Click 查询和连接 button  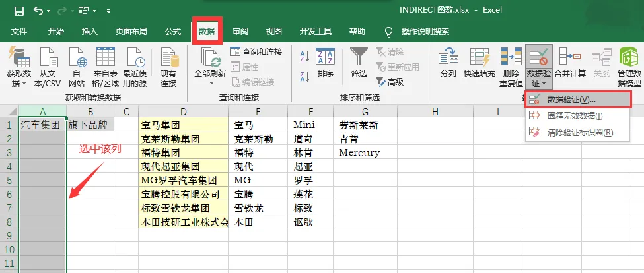tap(256, 51)
